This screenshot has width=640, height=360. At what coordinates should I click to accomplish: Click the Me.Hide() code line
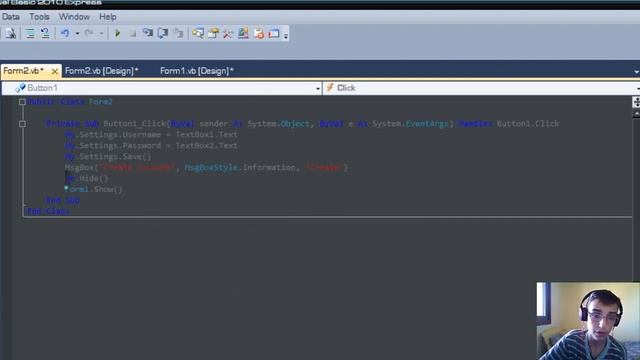[87, 179]
